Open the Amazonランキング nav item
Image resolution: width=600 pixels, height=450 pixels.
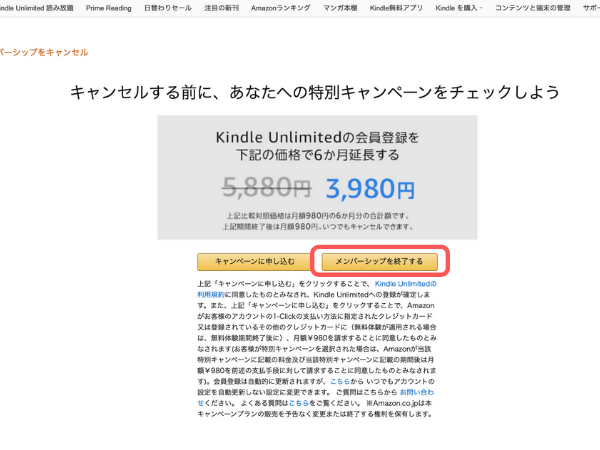[x=280, y=8]
